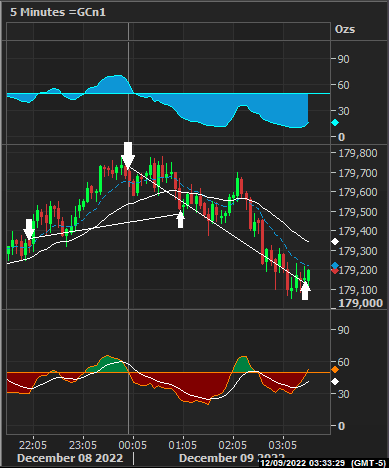Click the 01:05 time axis label

coord(183,445)
